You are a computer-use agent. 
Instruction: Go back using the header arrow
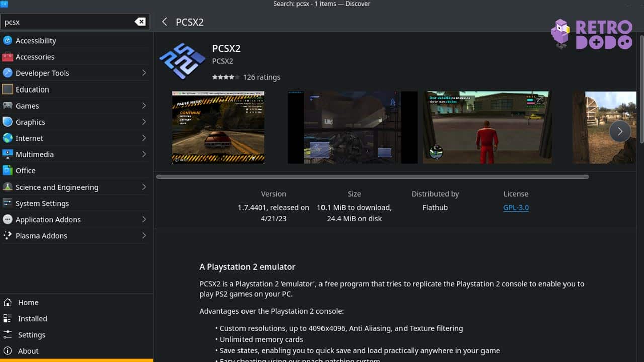(x=164, y=22)
